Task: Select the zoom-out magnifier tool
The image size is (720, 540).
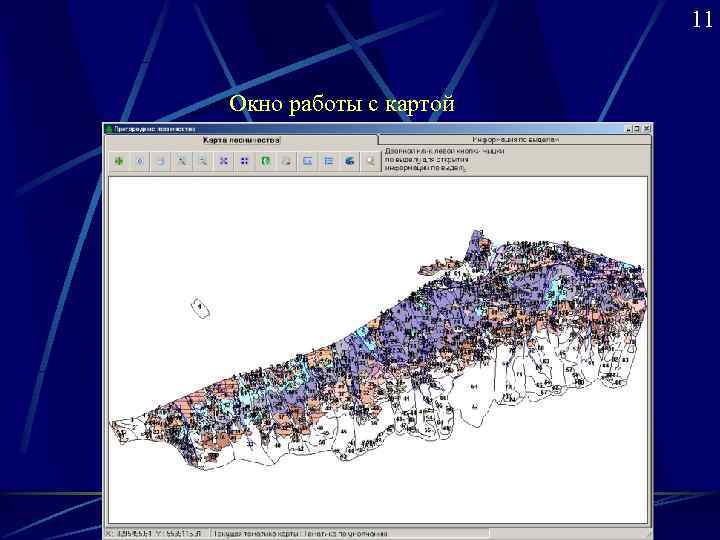Action: pyautogui.click(x=203, y=161)
